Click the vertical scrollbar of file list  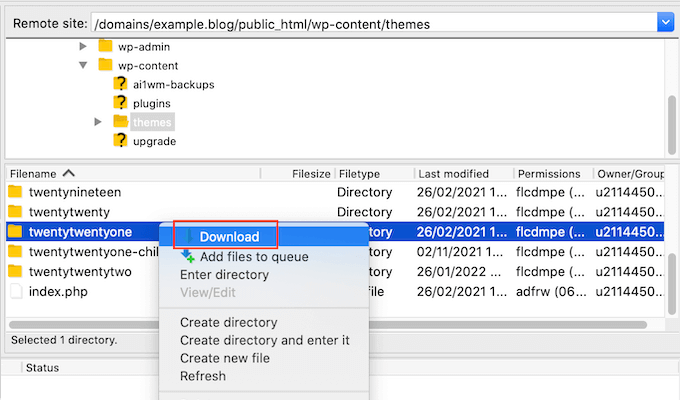tap(671, 284)
